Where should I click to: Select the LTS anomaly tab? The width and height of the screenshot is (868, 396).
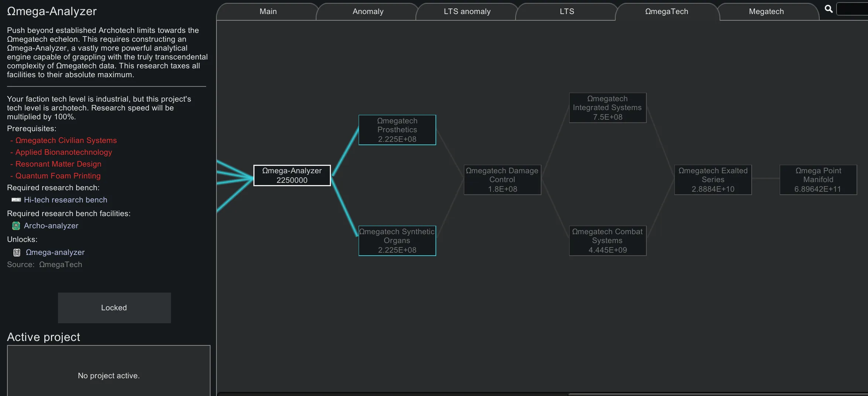(x=467, y=11)
